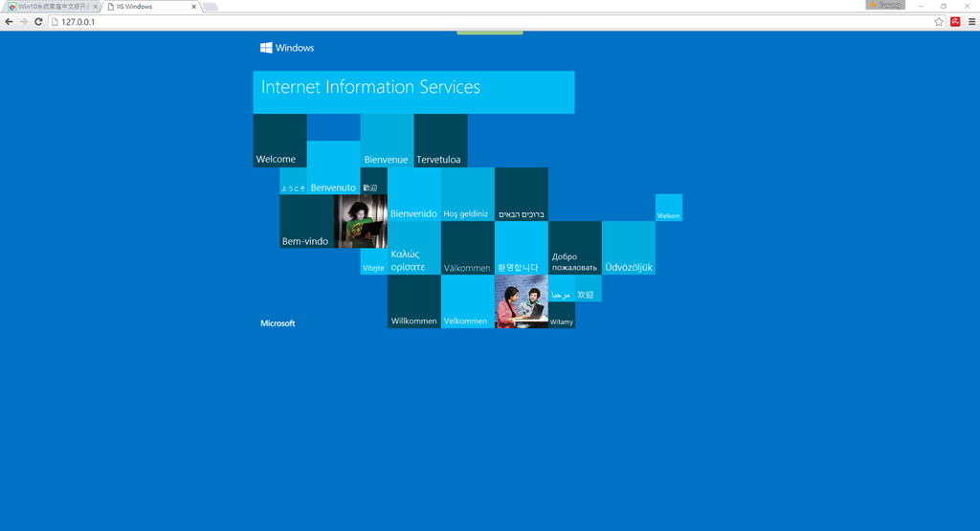Click the Bienvenido tile

[413, 194]
